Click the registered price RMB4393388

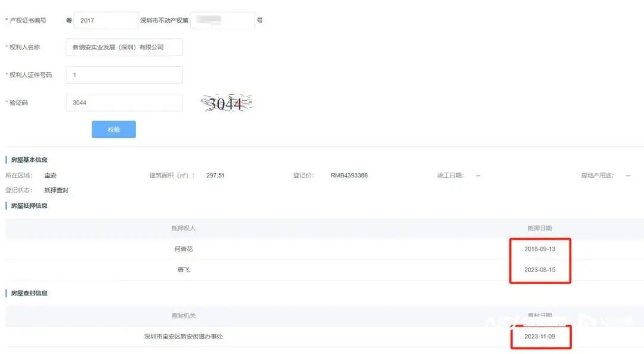[349, 176]
